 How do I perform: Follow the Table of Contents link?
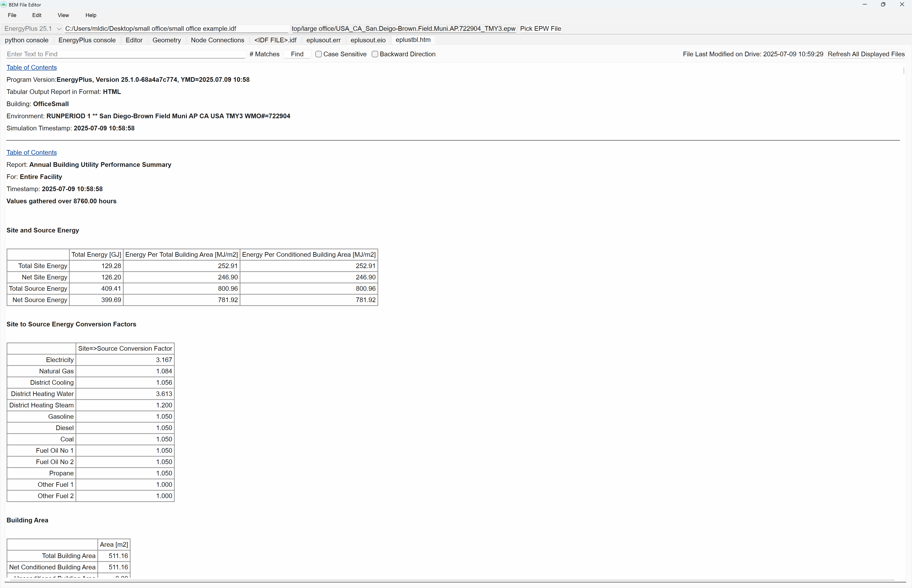(31, 68)
